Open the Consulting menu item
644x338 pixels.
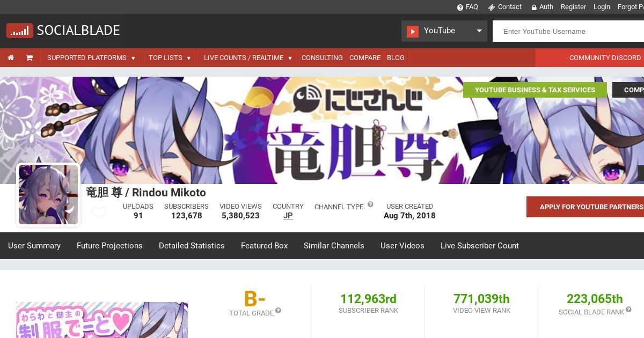pyautogui.click(x=322, y=57)
